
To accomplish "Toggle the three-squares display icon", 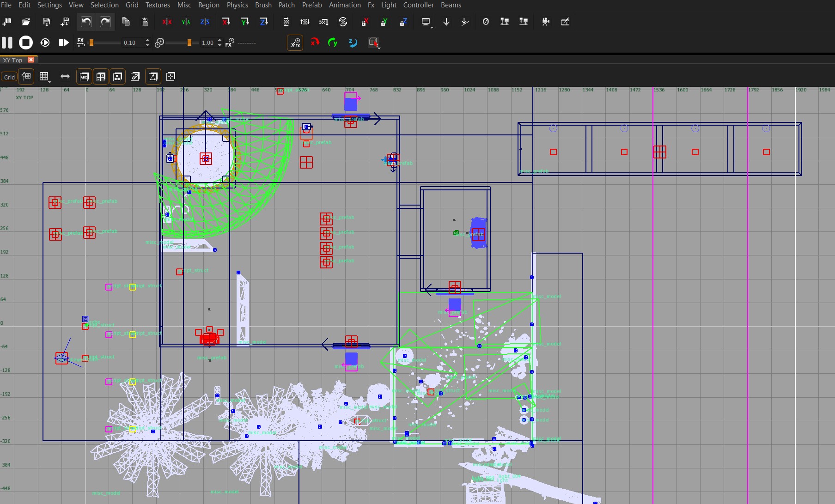I will [x=118, y=77].
